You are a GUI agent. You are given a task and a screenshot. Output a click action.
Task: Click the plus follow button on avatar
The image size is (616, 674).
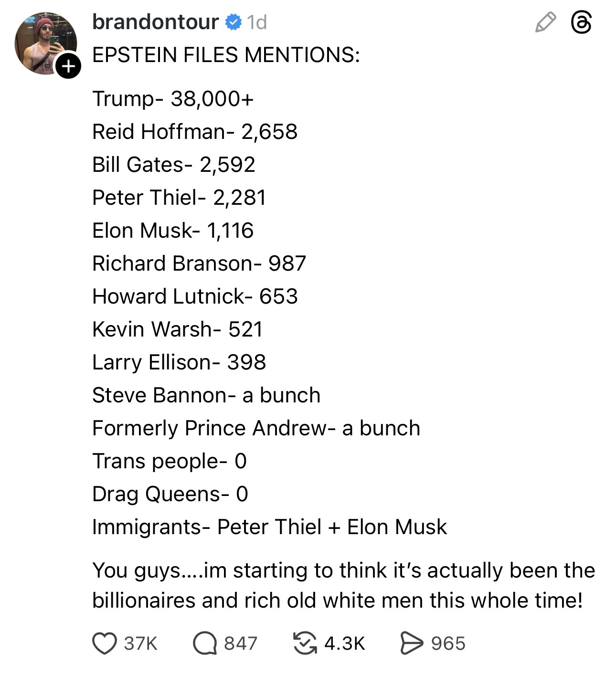coord(68,66)
